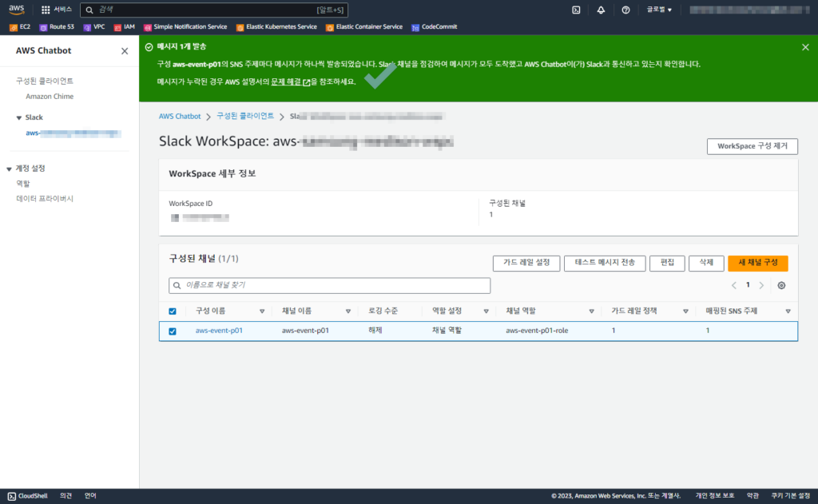818x504 pixels.
Task: Sort by role setting column
Action: 486,312
